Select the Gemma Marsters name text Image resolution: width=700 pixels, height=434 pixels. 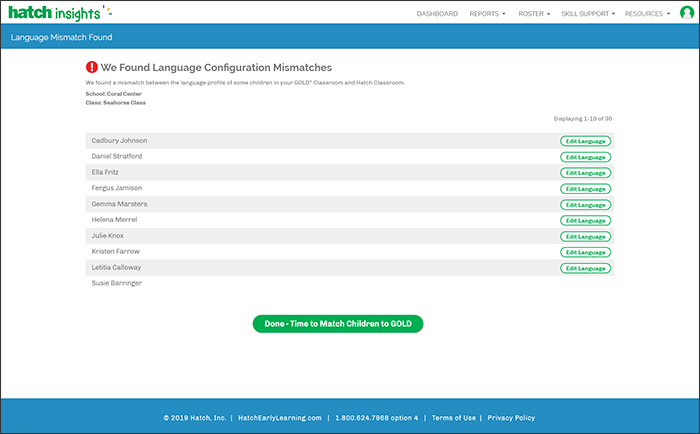click(119, 204)
